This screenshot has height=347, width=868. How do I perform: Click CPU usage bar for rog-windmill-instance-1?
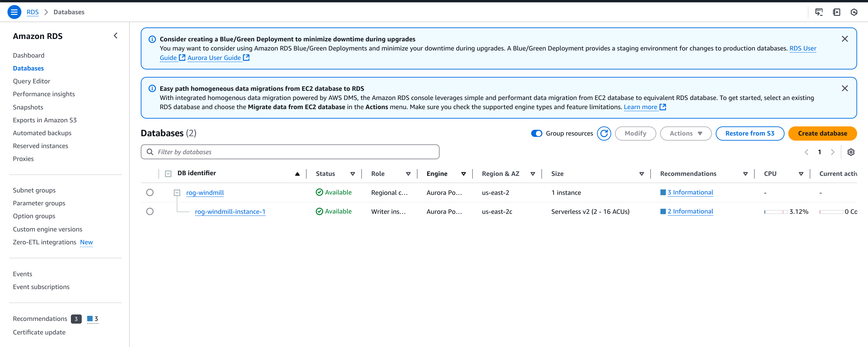(776, 212)
